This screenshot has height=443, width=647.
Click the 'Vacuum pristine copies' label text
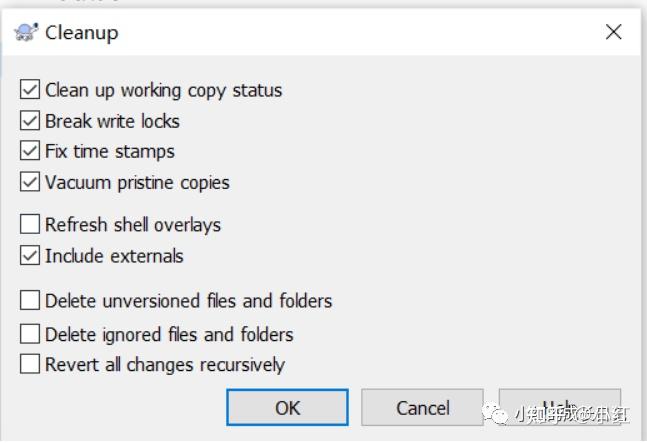coord(137,183)
